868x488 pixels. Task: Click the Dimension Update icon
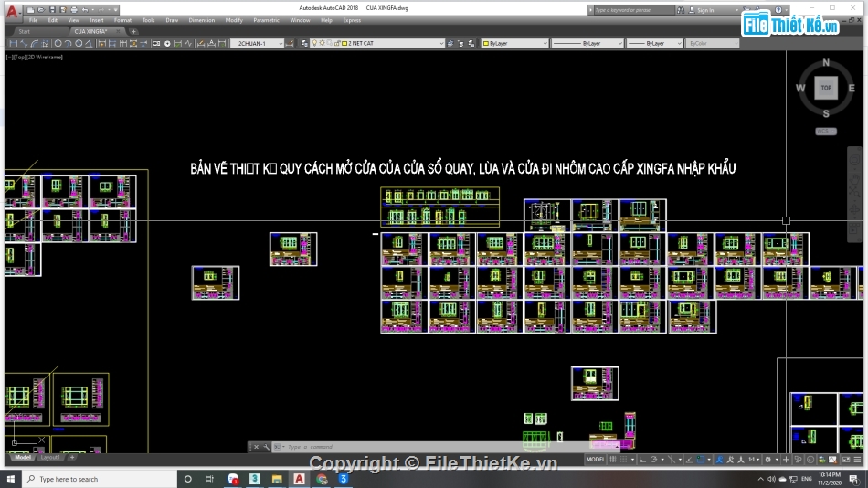(x=222, y=43)
